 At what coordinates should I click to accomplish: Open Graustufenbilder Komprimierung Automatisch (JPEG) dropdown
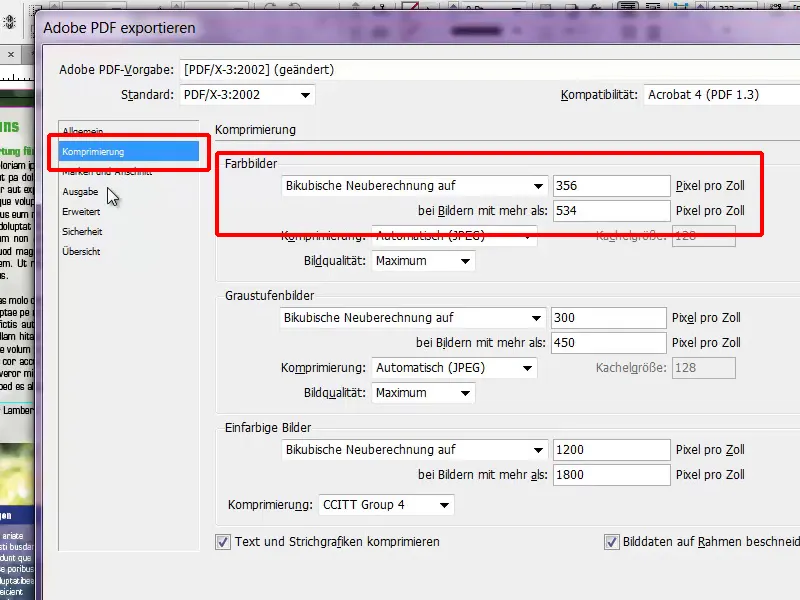pos(454,368)
